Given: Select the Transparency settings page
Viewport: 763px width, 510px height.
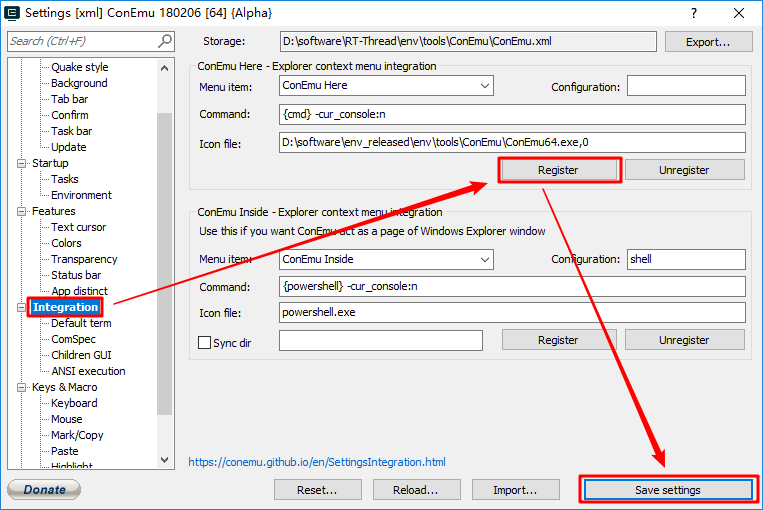Looking at the screenshot, I should pos(84,259).
